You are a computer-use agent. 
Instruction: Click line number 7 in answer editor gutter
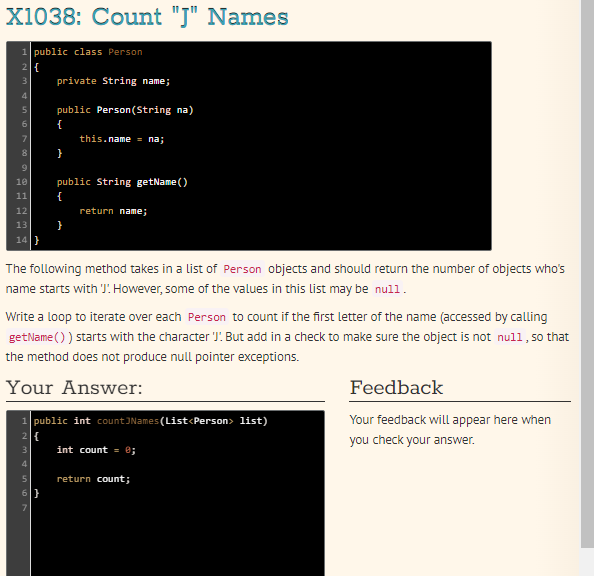pyautogui.click(x=25, y=507)
